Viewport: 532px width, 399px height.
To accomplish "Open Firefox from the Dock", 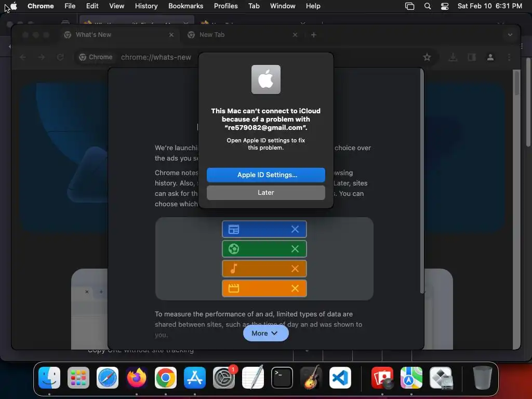I will (x=137, y=378).
